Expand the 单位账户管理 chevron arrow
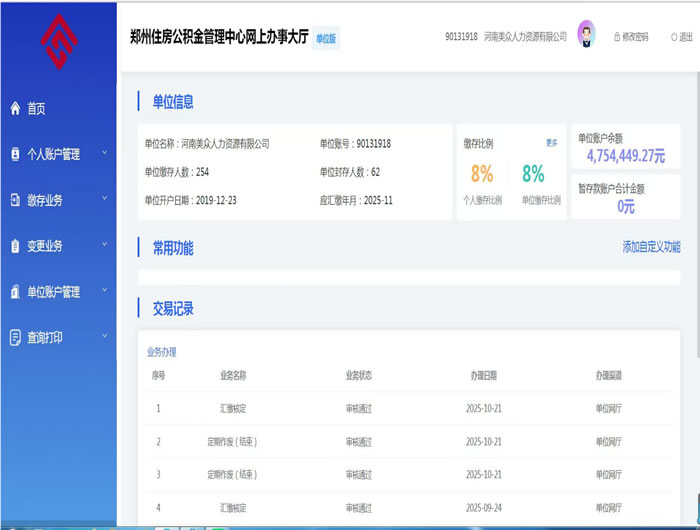Screen dimensions: 700x530 [x=104, y=292]
